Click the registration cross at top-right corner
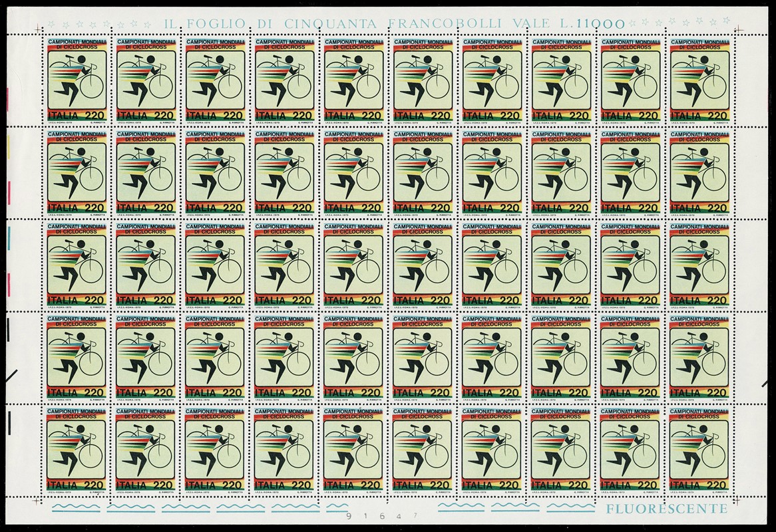776x532 pixels. 738,29
